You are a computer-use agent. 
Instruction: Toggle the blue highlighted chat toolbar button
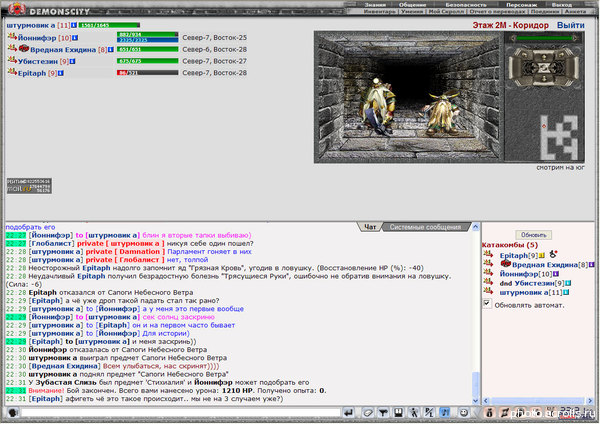445,413
